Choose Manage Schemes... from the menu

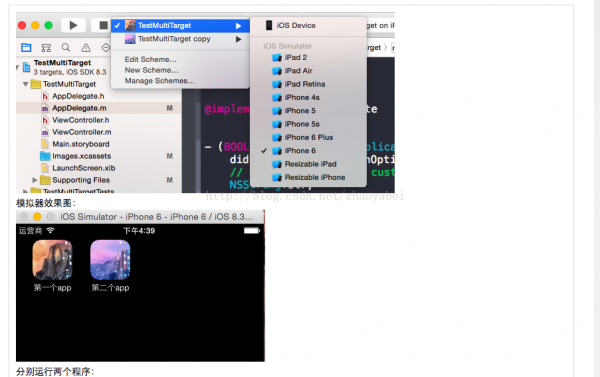[159, 81]
